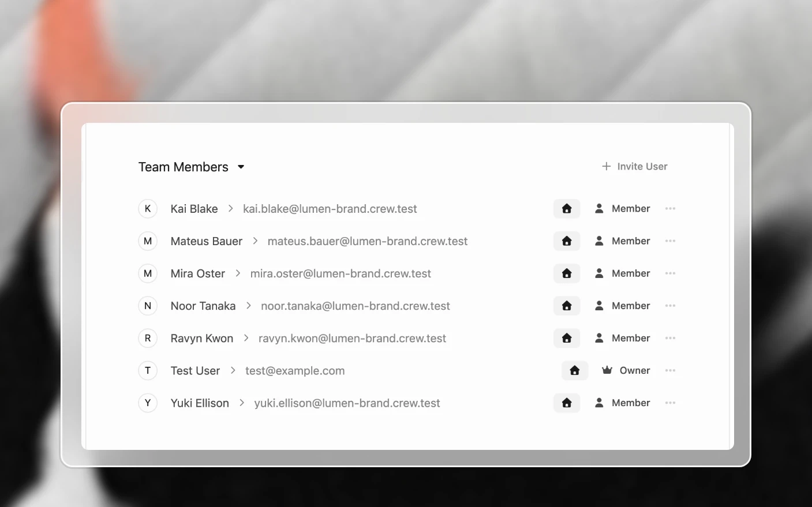
Task: Expand the chevron beside Ravyn Kwon
Action: coord(246,338)
